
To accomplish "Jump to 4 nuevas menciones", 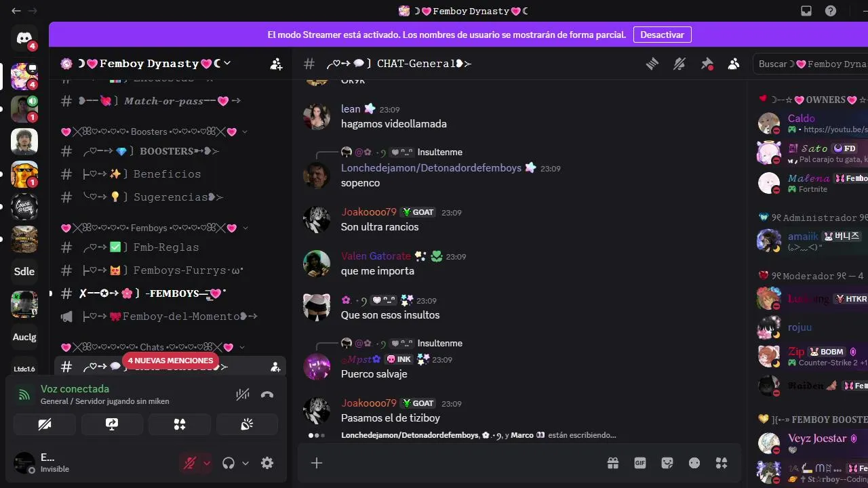I will [x=171, y=361].
